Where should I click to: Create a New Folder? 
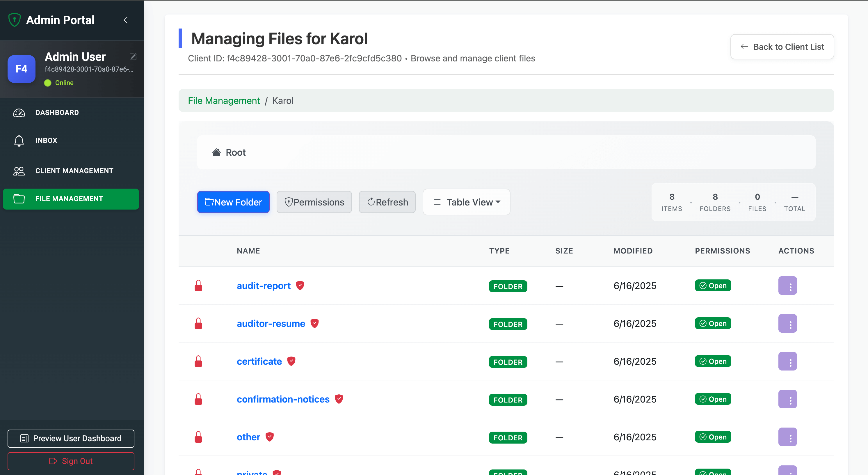click(233, 202)
